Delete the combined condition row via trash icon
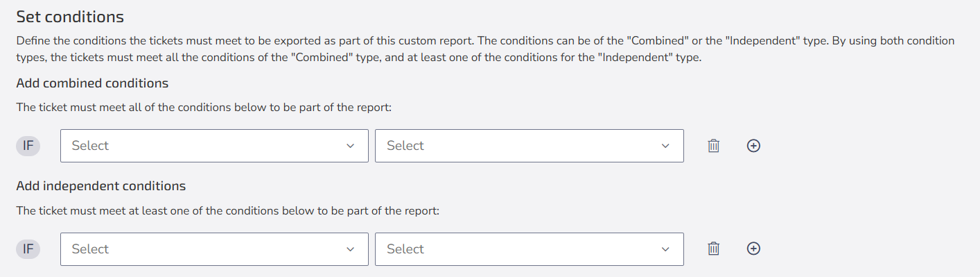 point(713,146)
